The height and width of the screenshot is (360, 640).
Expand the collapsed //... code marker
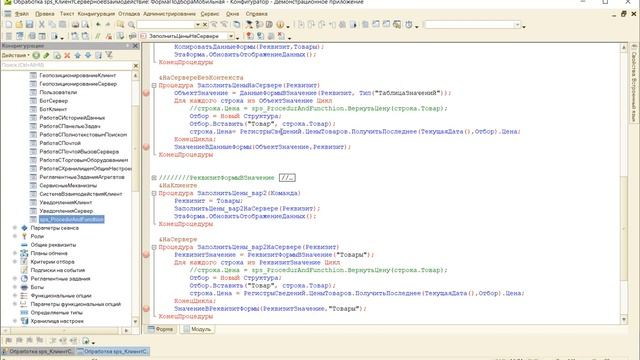pyautogui.click(x=287, y=178)
